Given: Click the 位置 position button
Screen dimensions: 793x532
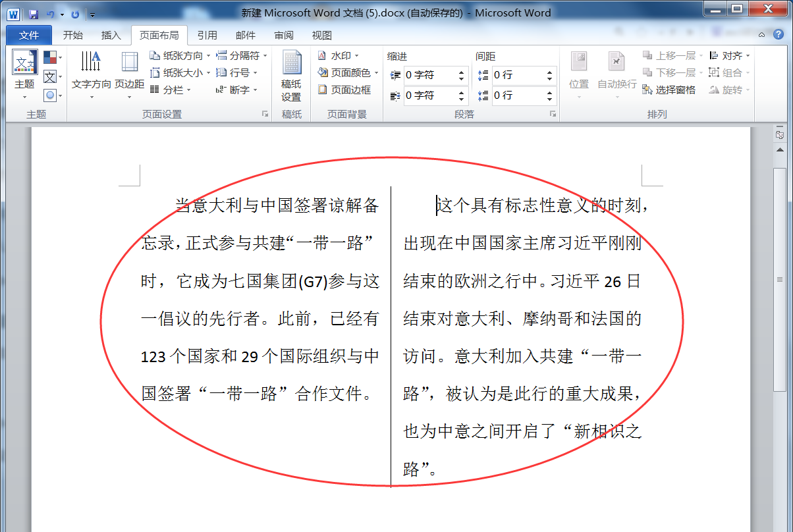Looking at the screenshot, I should pos(579,75).
